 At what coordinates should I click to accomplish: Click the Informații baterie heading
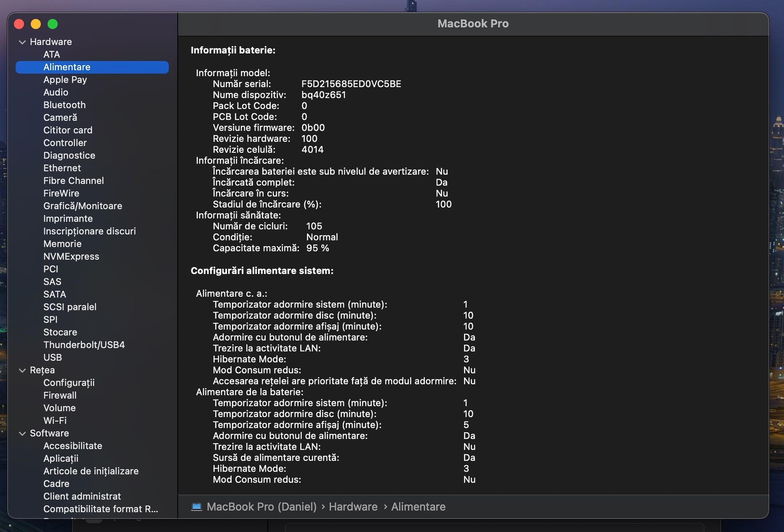233,50
